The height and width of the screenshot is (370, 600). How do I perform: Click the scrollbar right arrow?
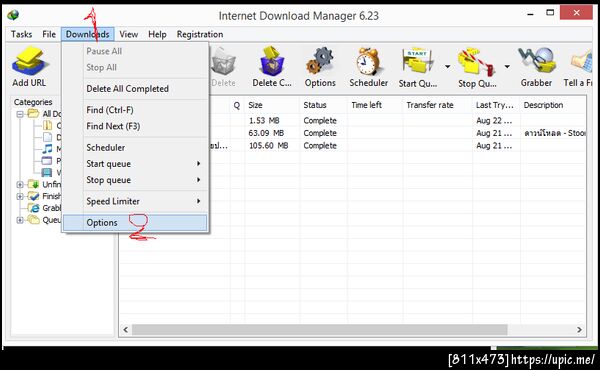(579, 329)
